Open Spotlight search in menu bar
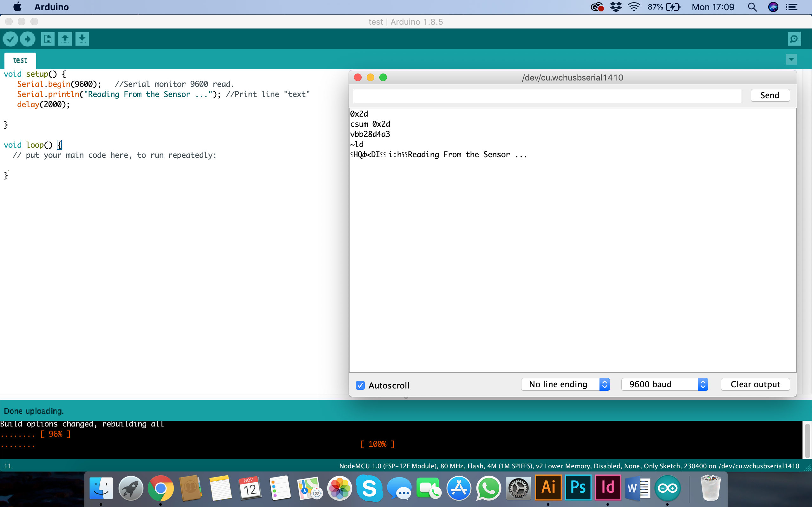 click(x=752, y=7)
